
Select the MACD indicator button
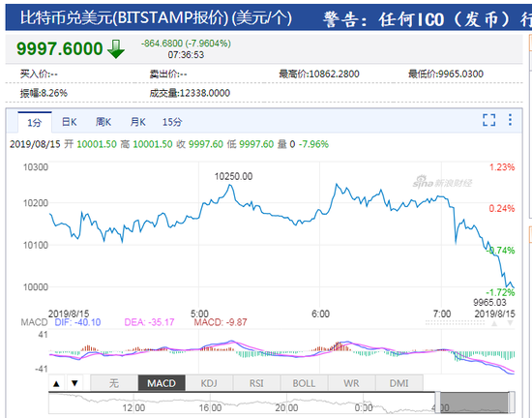[x=162, y=383]
